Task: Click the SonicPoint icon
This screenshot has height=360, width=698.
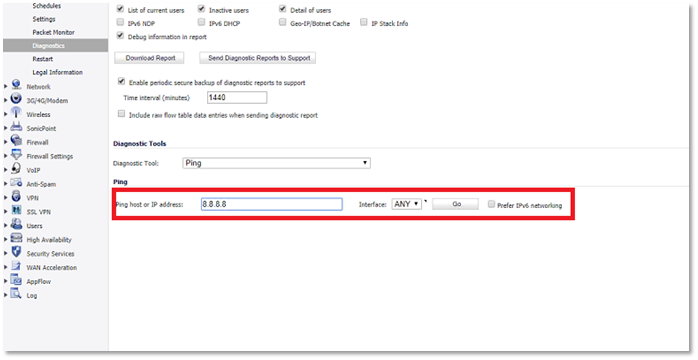Action: pos(16,127)
